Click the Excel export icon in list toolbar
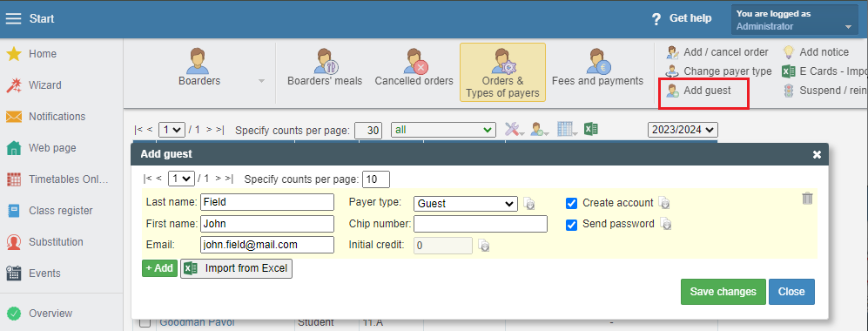Screen dimensions: 868x331 tap(590, 130)
